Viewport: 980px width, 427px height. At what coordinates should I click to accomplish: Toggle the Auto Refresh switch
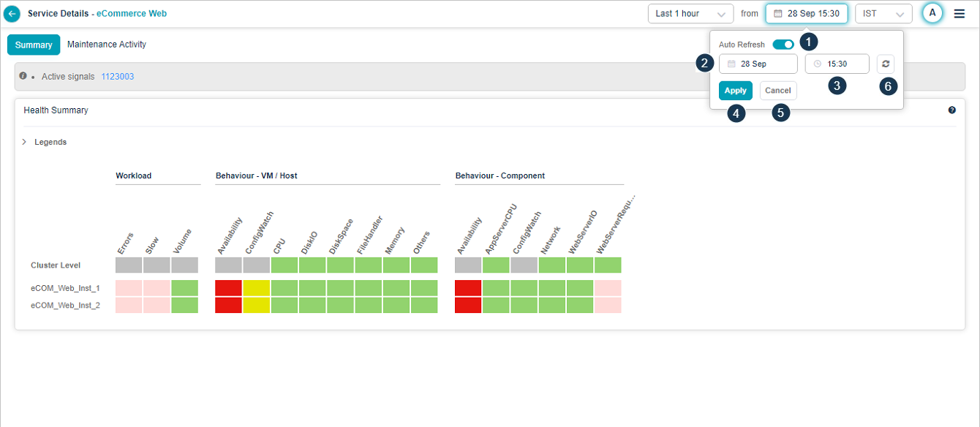tap(783, 45)
